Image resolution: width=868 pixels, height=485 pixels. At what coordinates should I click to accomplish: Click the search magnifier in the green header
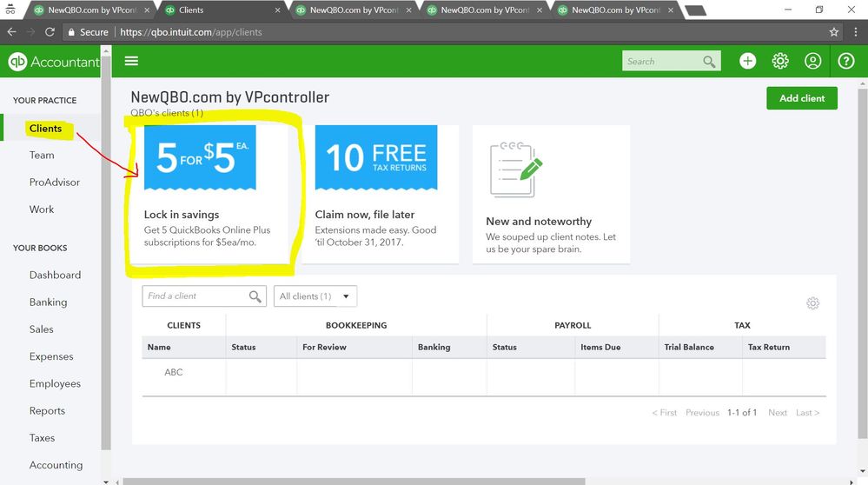709,62
